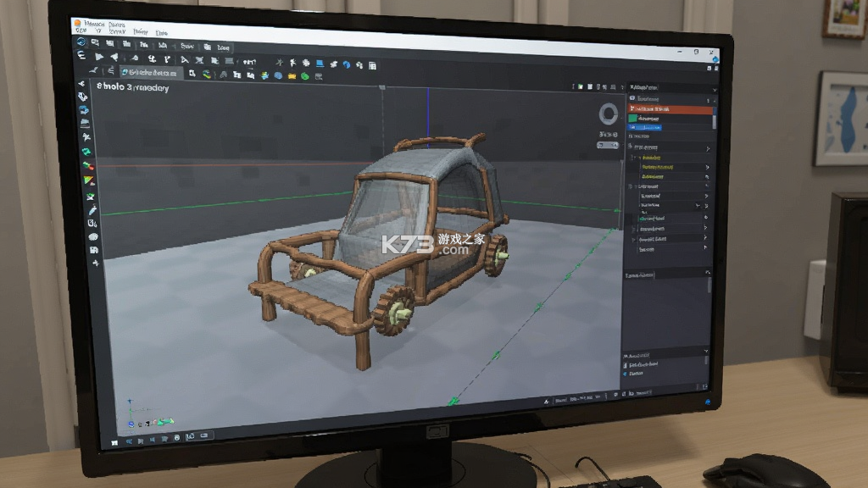Image resolution: width=868 pixels, height=488 pixels.
Task: Open the dropdown chevron atop the right panel
Action: pos(714,90)
